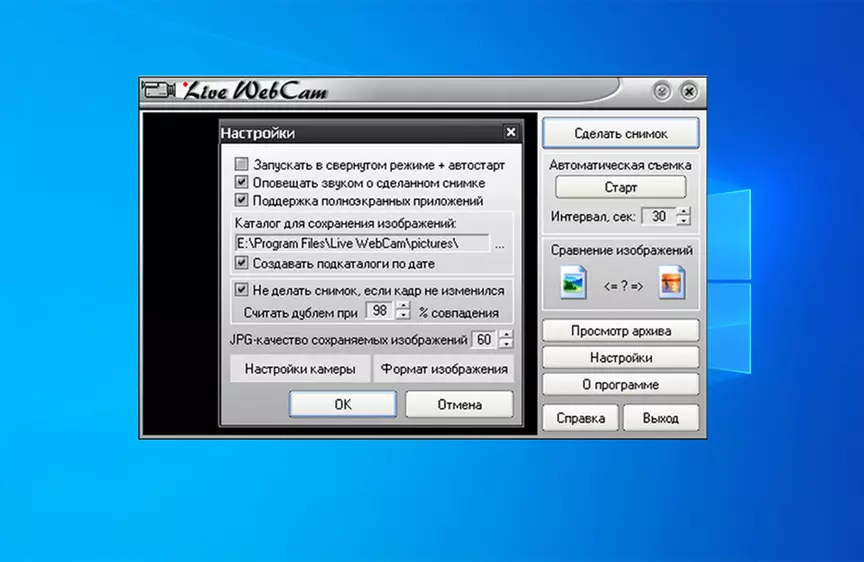Decrease the duplicate match percent value
The image size is (864, 562).
[x=403, y=315]
